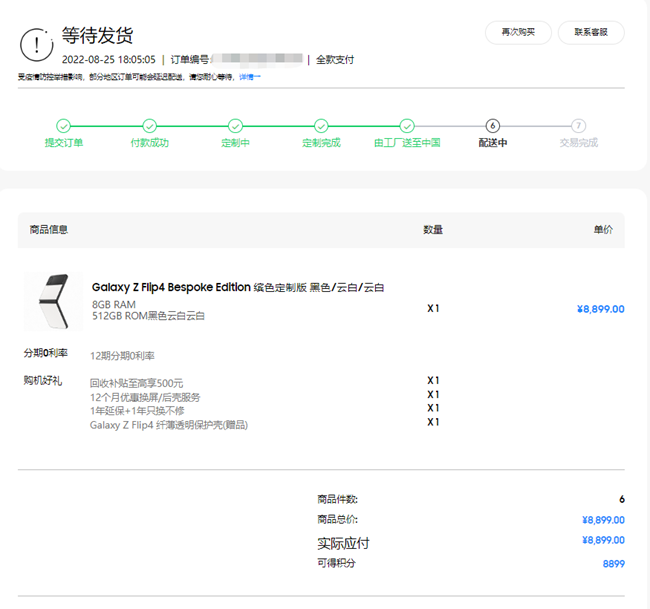Click the 定制中 step checkmark icon
The width and height of the screenshot is (650, 609).
[x=235, y=126]
